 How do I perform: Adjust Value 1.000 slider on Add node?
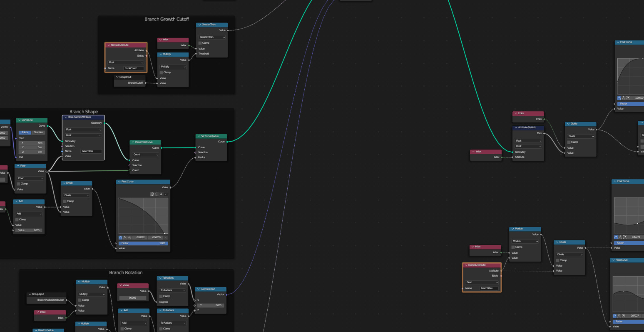tap(29, 230)
